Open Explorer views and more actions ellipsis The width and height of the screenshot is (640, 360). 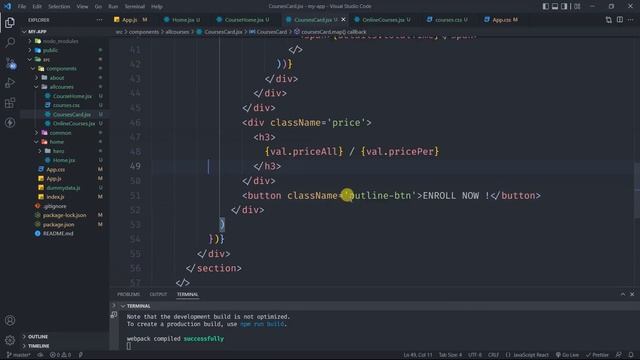[x=99, y=20]
